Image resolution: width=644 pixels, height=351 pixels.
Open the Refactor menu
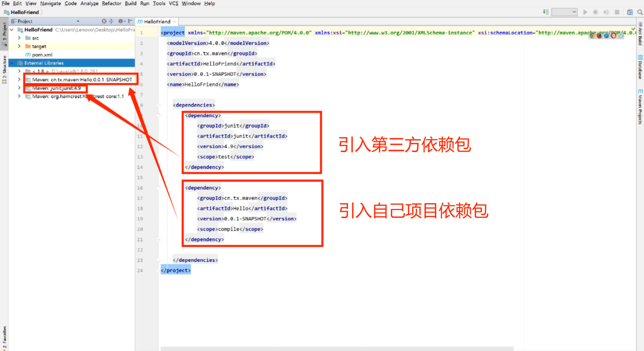click(x=111, y=4)
